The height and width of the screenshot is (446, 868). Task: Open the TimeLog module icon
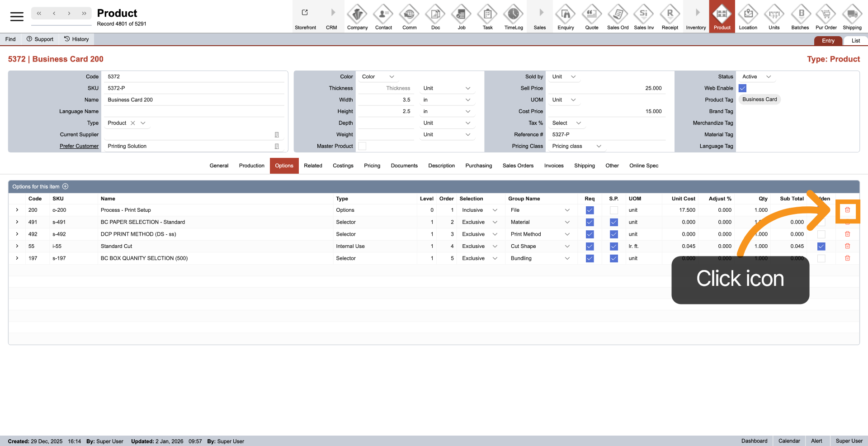pyautogui.click(x=513, y=15)
